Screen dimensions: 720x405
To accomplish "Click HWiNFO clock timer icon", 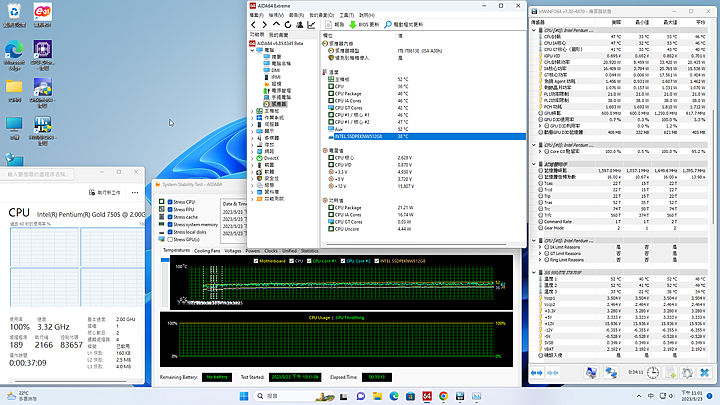I will (653, 372).
